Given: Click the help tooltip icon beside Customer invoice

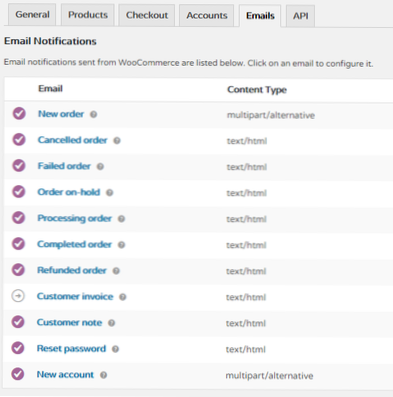Looking at the screenshot, I should point(123,297).
